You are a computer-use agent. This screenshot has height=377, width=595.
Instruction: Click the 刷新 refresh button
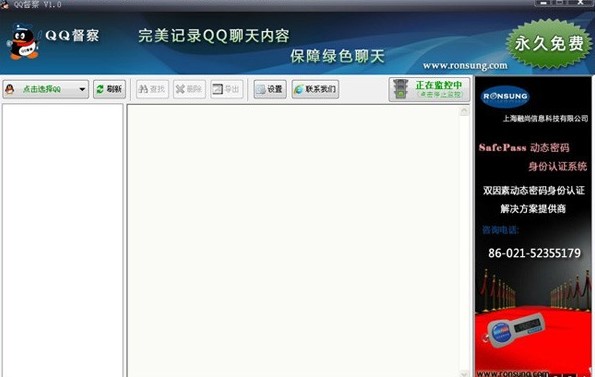[109, 89]
